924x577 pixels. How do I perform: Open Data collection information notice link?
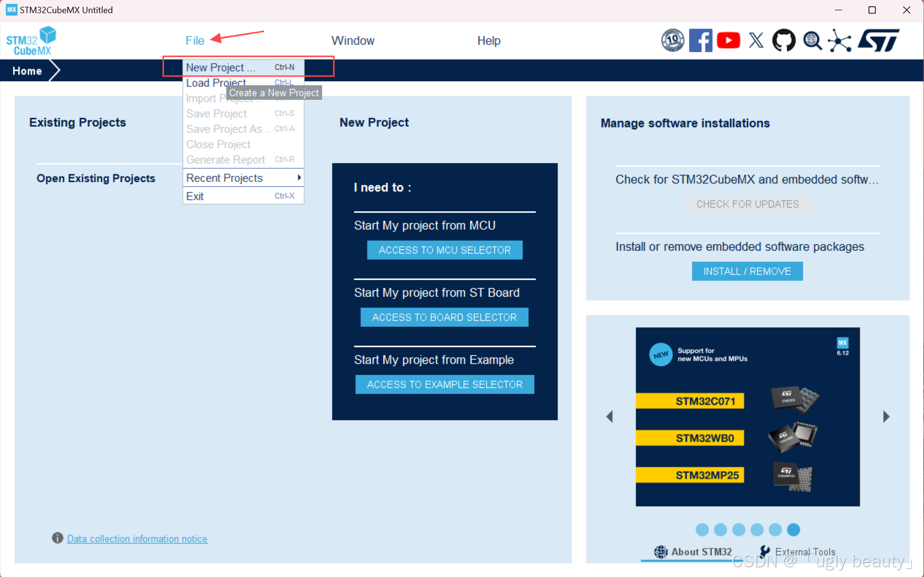click(x=137, y=539)
